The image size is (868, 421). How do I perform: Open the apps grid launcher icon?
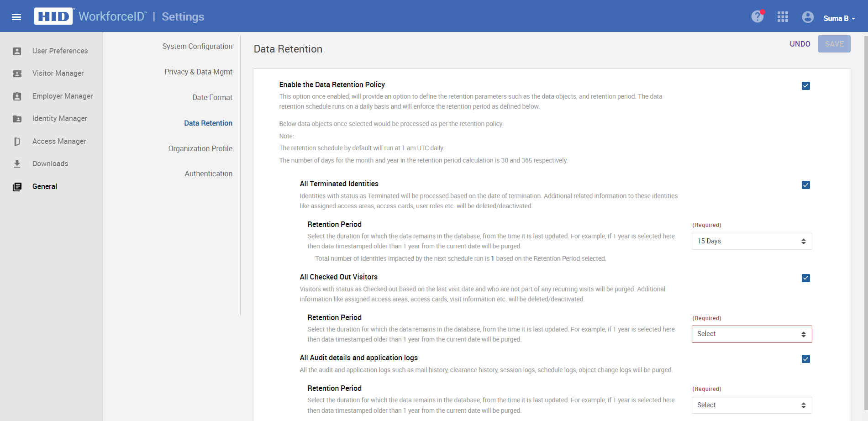click(783, 17)
